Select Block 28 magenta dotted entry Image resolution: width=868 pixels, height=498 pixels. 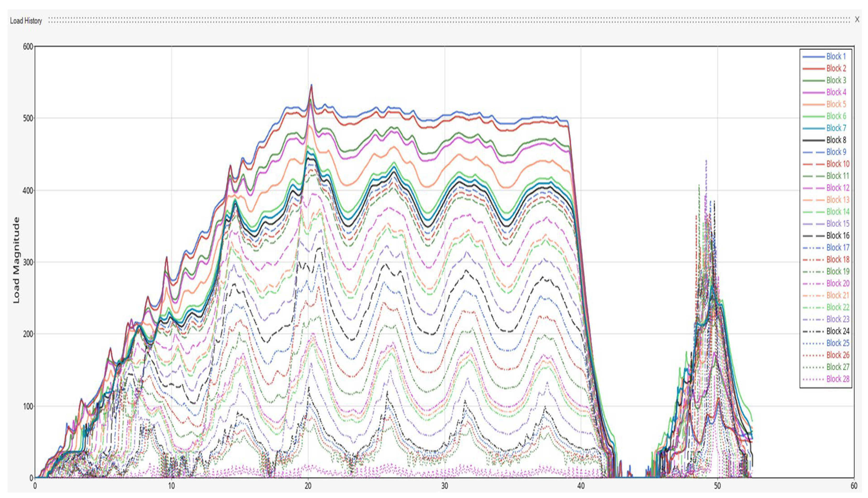[x=838, y=379]
